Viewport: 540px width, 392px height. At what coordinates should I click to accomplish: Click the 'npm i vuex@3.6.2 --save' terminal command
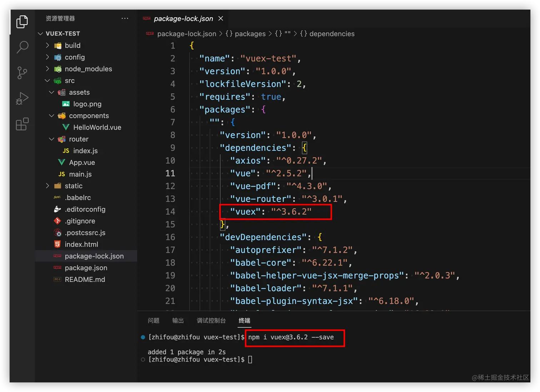(291, 337)
